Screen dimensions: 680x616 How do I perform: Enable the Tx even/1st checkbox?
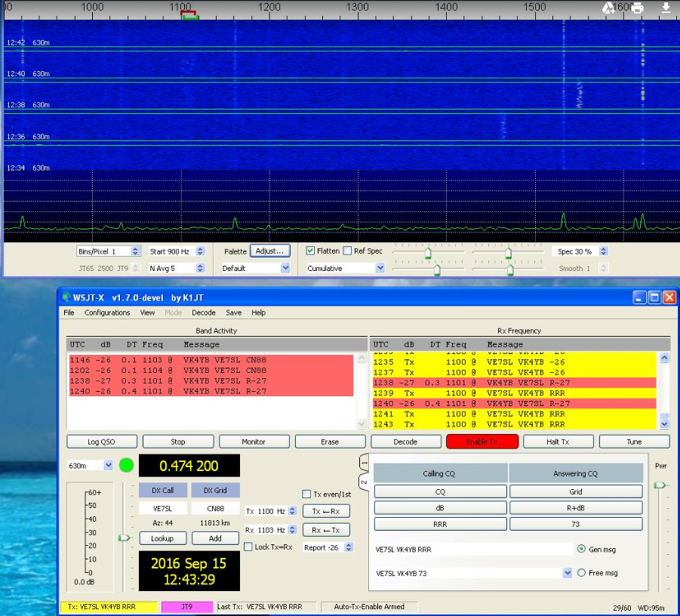pyautogui.click(x=306, y=494)
